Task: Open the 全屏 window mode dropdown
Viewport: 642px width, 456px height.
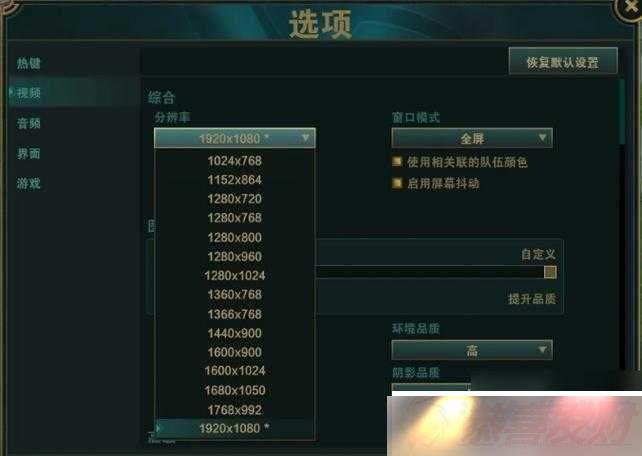Action: pyautogui.click(x=472, y=138)
